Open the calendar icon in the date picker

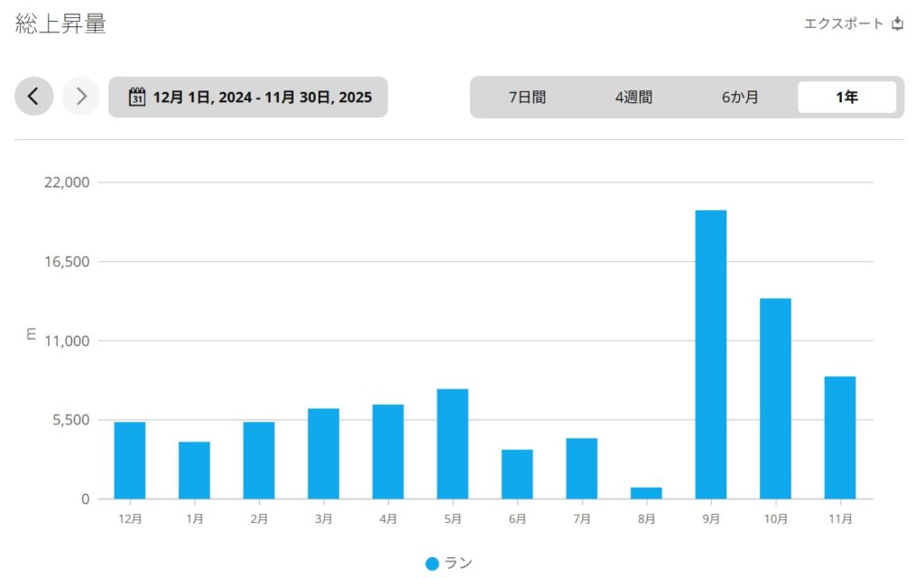point(137,97)
